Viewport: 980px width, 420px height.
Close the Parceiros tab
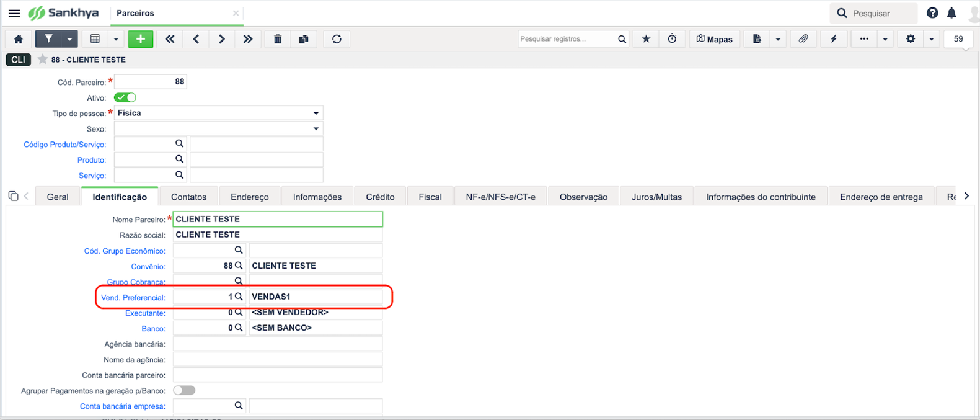[x=236, y=13]
